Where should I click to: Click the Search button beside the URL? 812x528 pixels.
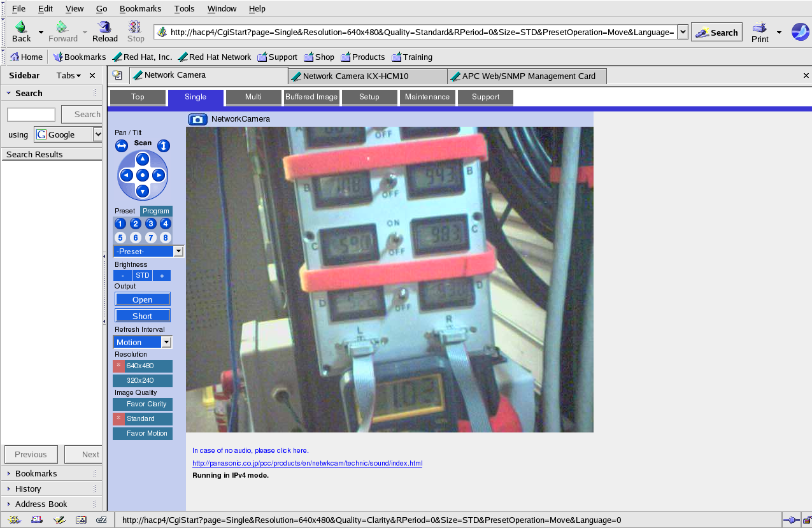[717, 32]
